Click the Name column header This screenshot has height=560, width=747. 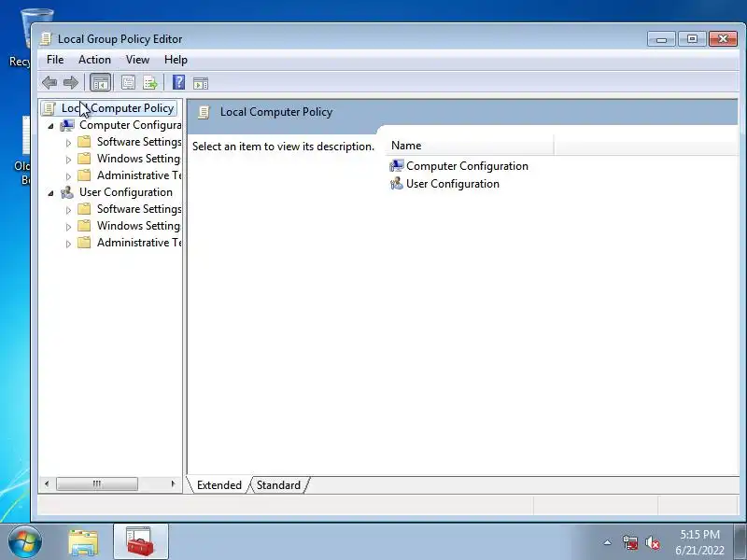pyautogui.click(x=469, y=146)
